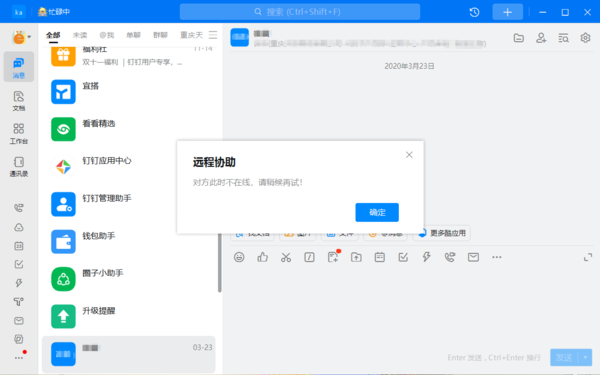
Task: Add a member to the chat
Action: point(541,38)
